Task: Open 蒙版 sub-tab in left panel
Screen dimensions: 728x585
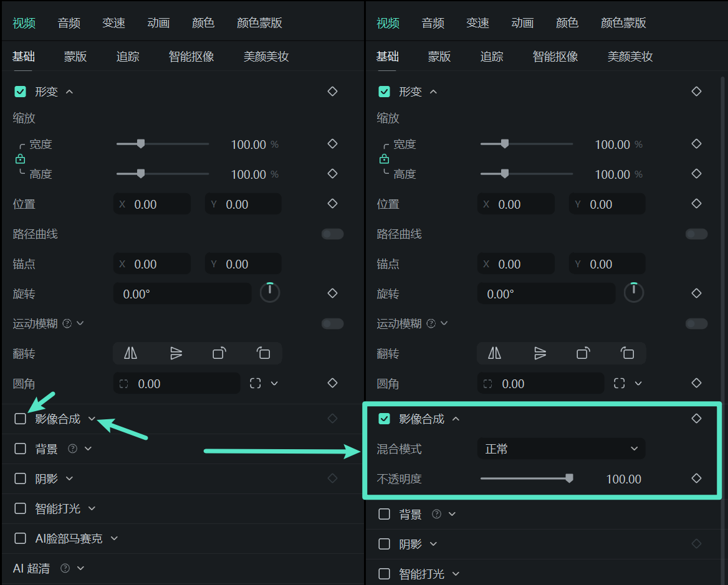Action: 75,57
